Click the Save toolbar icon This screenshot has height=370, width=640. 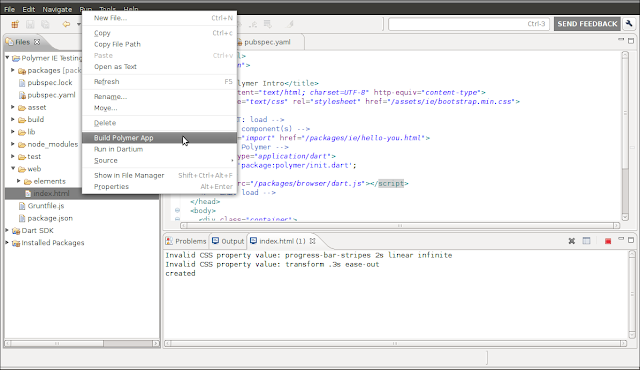pyautogui.click(x=30, y=24)
